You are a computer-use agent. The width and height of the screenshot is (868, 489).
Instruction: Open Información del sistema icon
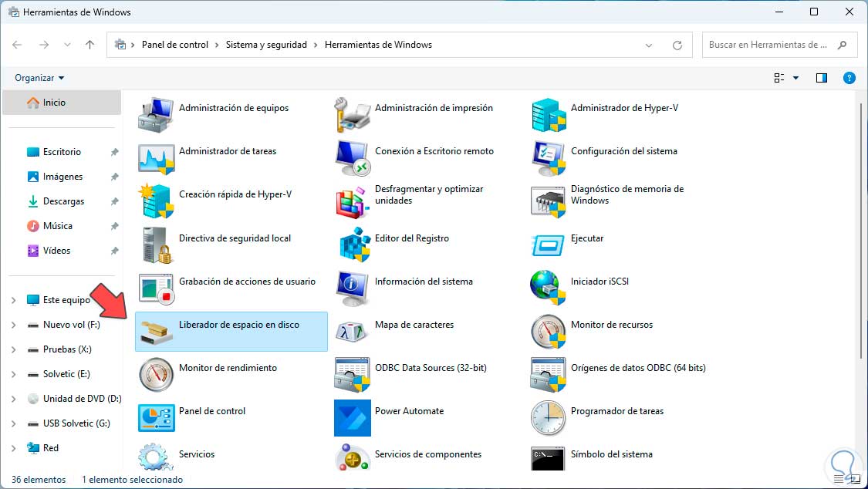click(352, 288)
